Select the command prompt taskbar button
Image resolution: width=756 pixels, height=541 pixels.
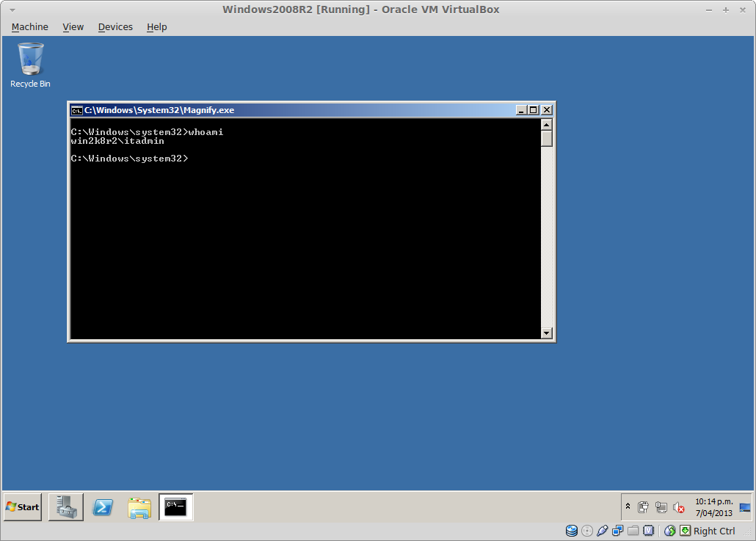[176, 506]
